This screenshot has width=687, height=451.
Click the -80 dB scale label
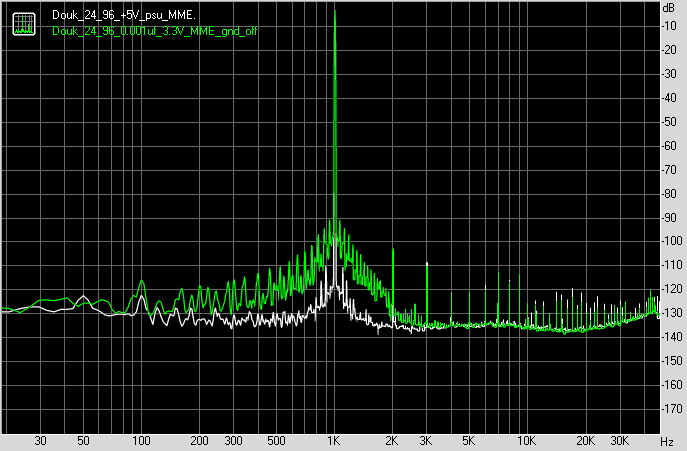tap(670, 193)
